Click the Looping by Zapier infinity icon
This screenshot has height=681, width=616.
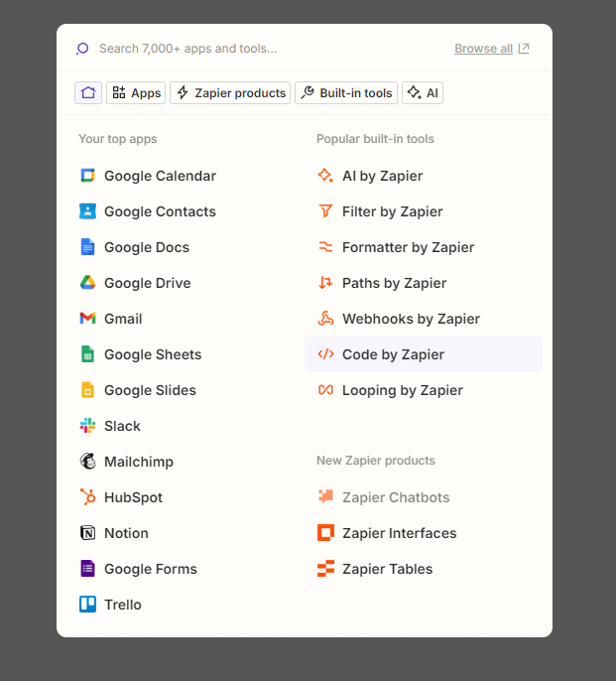(325, 390)
